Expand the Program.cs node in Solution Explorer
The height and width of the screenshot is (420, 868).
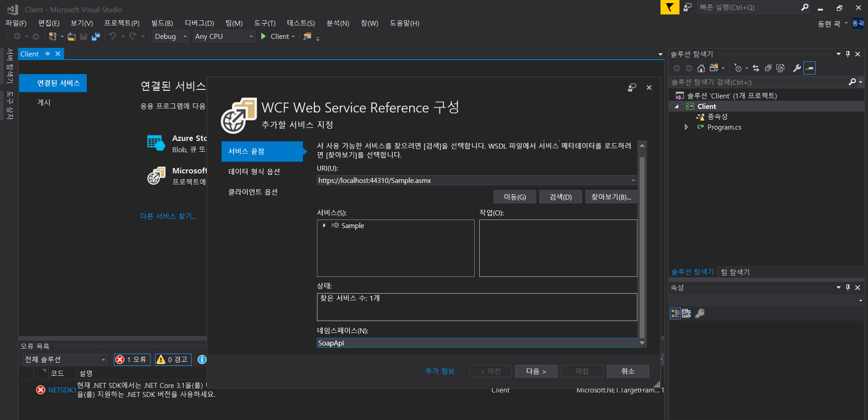[x=686, y=127]
